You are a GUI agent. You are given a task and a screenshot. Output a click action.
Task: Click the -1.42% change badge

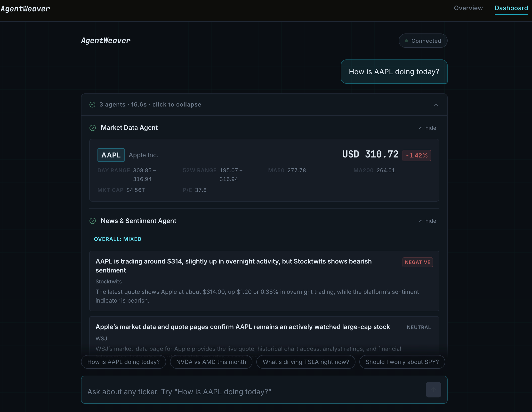pyautogui.click(x=417, y=156)
